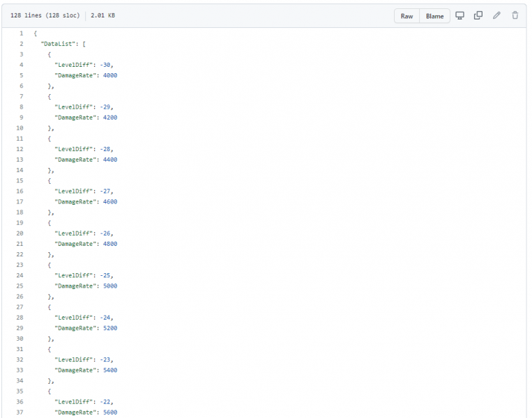Select line number 25 in the gutter

20,286
